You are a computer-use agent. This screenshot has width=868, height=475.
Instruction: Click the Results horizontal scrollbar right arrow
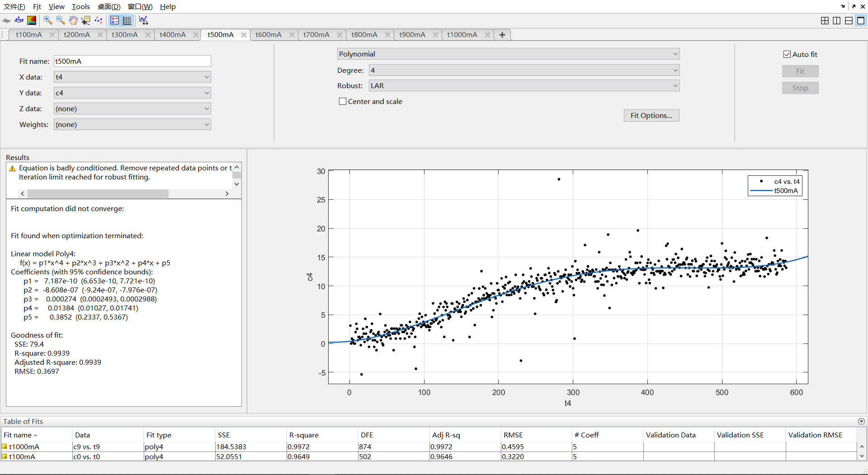click(x=227, y=193)
